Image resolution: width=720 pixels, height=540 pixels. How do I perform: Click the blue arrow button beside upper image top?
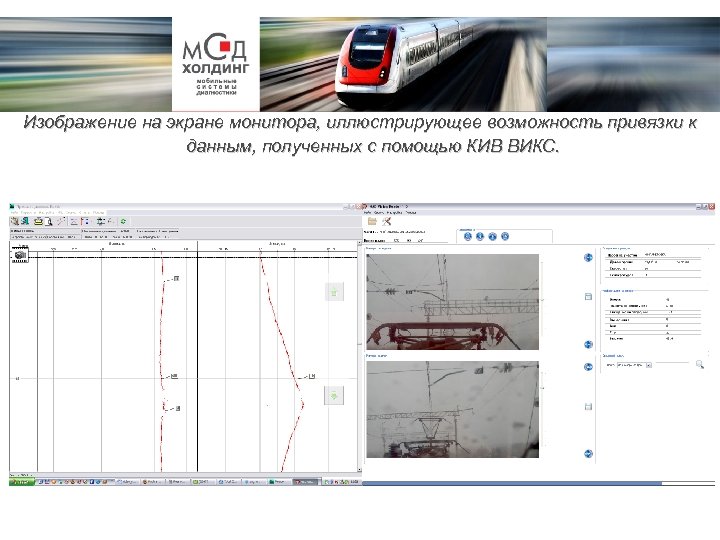[588, 258]
